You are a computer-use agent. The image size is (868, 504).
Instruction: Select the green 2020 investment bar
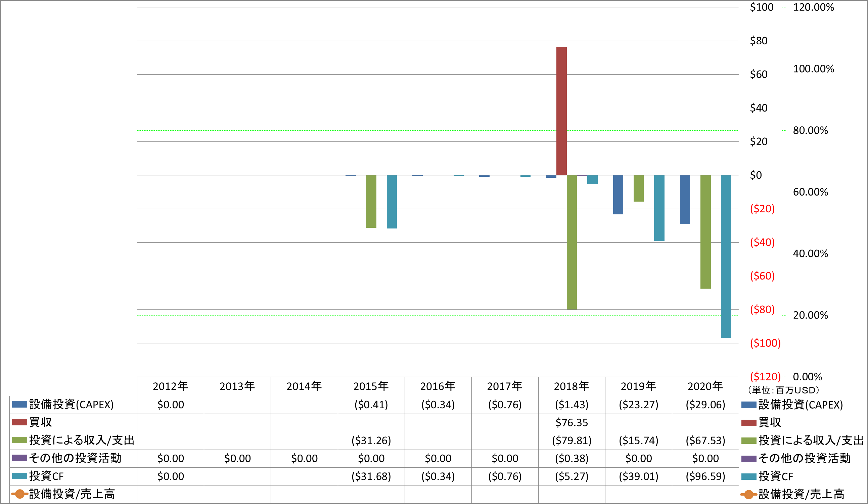click(705, 232)
